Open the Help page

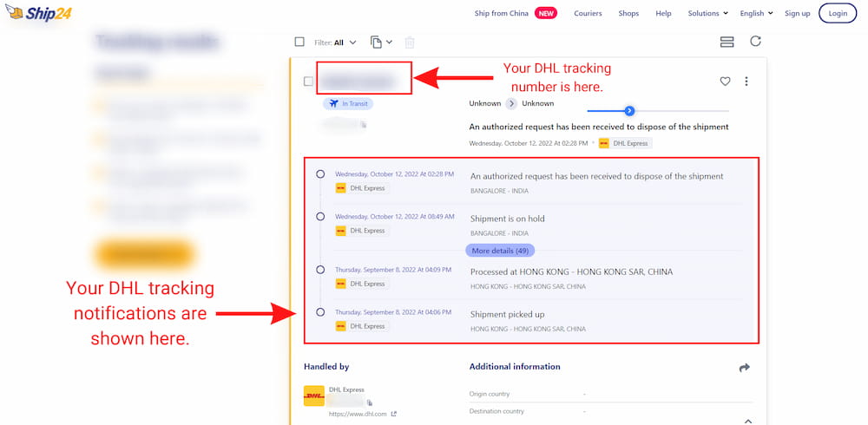(x=663, y=13)
